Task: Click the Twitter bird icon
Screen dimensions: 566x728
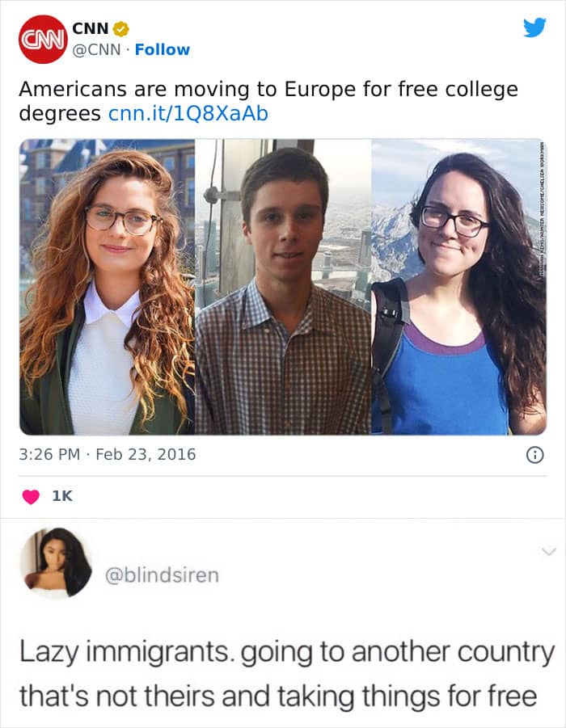Action: click(x=534, y=27)
